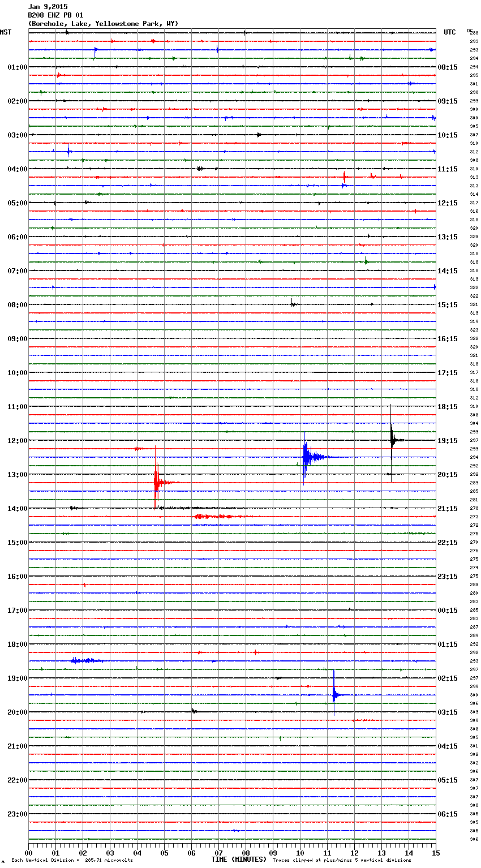Click the date header "Jan 9,2015"
The height and width of the screenshot is (868, 481).
click(48, 7)
